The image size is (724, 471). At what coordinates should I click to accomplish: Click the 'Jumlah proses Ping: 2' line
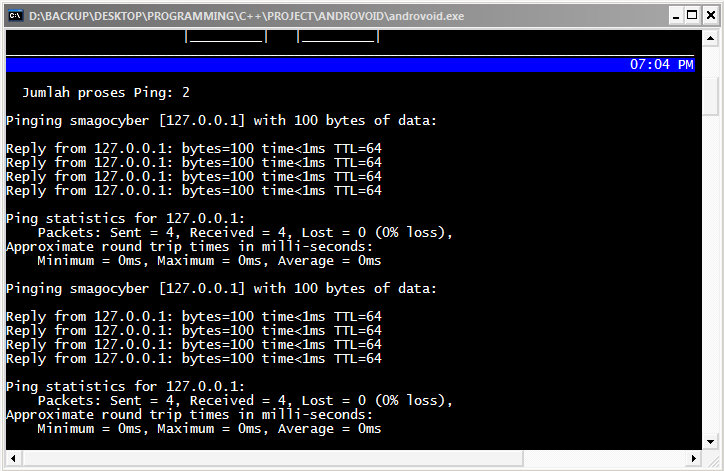pyautogui.click(x=106, y=92)
